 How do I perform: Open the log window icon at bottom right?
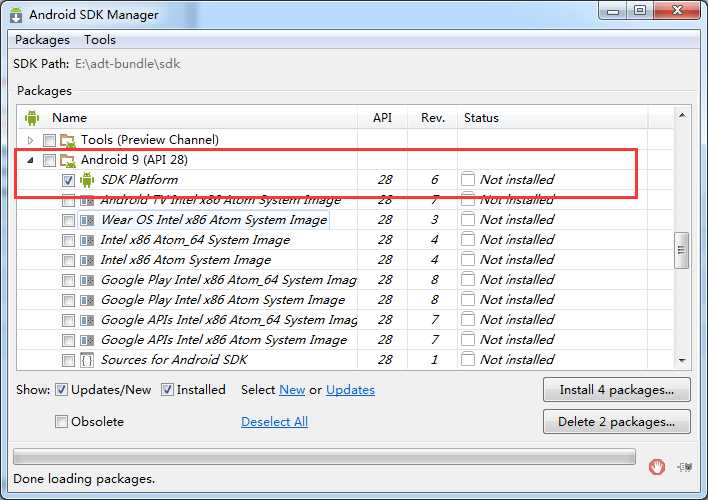pos(685,467)
